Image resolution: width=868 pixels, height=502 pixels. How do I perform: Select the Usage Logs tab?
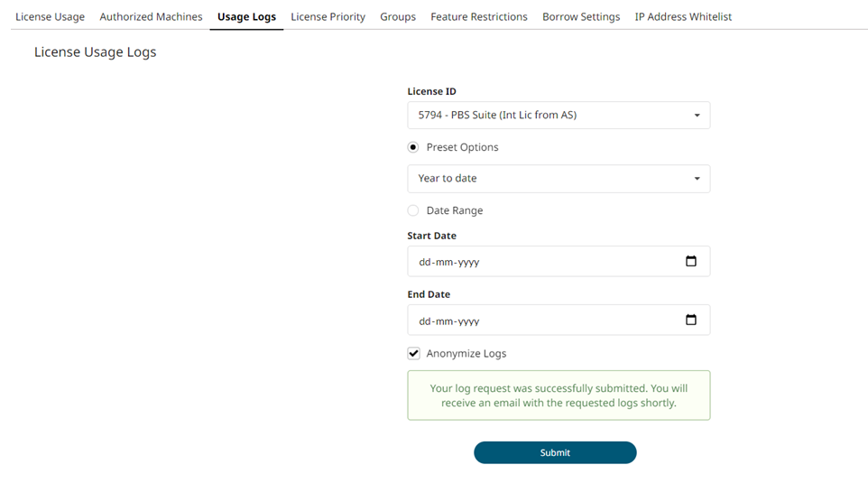coord(246,17)
